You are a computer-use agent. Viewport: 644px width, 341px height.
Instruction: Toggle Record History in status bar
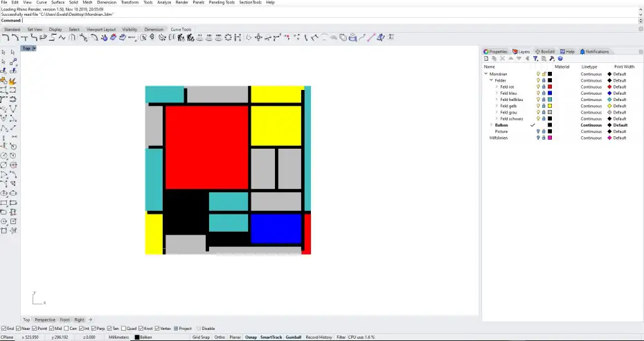pos(319,338)
